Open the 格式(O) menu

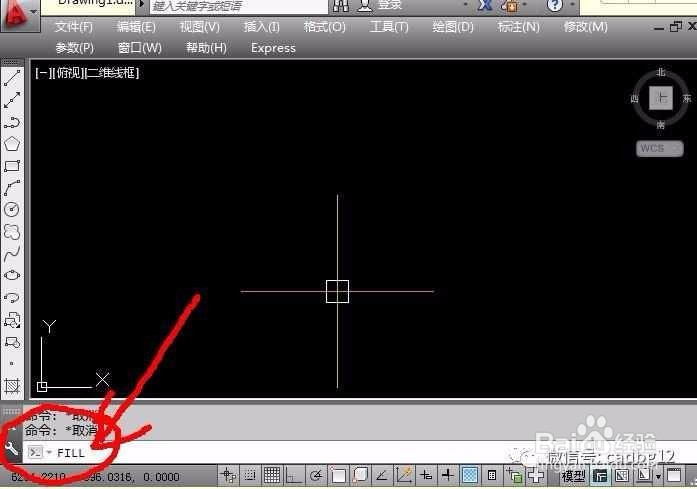(324, 27)
